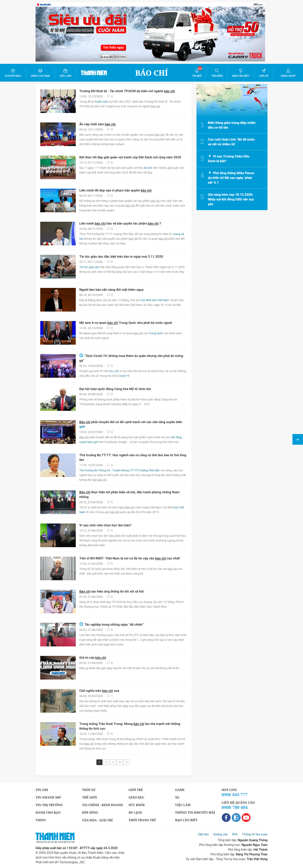Click the Đăng nhập user icon
Image resolution: width=303 pixels, height=868 pixels.
[x=288, y=71]
